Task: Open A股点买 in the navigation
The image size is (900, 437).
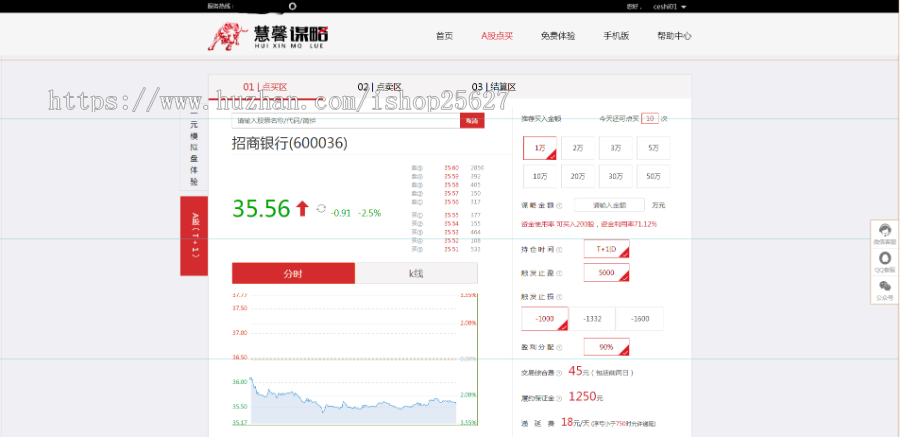Action: pos(497,36)
